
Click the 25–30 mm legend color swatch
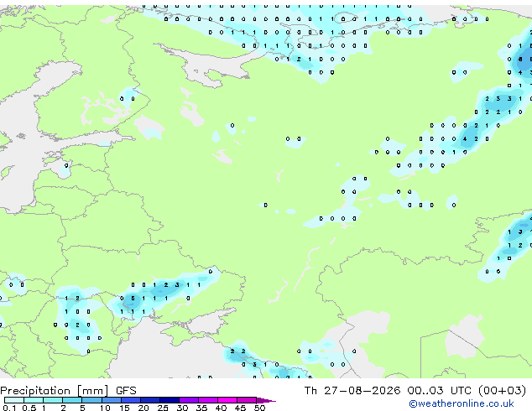point(170,400)
